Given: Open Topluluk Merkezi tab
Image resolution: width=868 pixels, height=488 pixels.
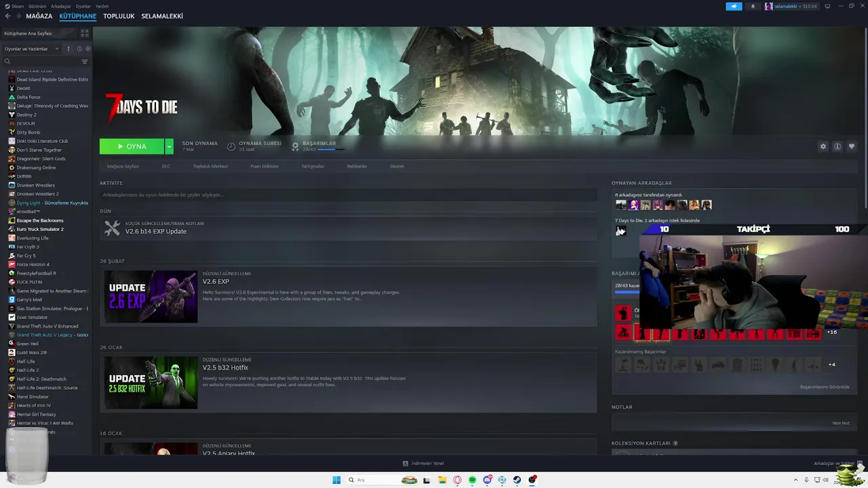Looking at the screenshot, I should tap(210, 166).
